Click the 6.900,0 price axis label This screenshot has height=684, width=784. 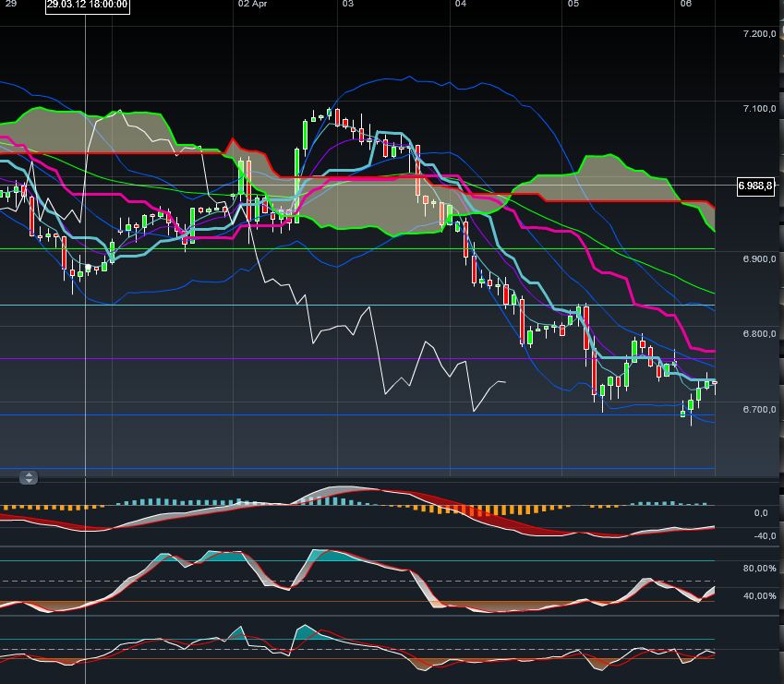click(x=759, y=259)
